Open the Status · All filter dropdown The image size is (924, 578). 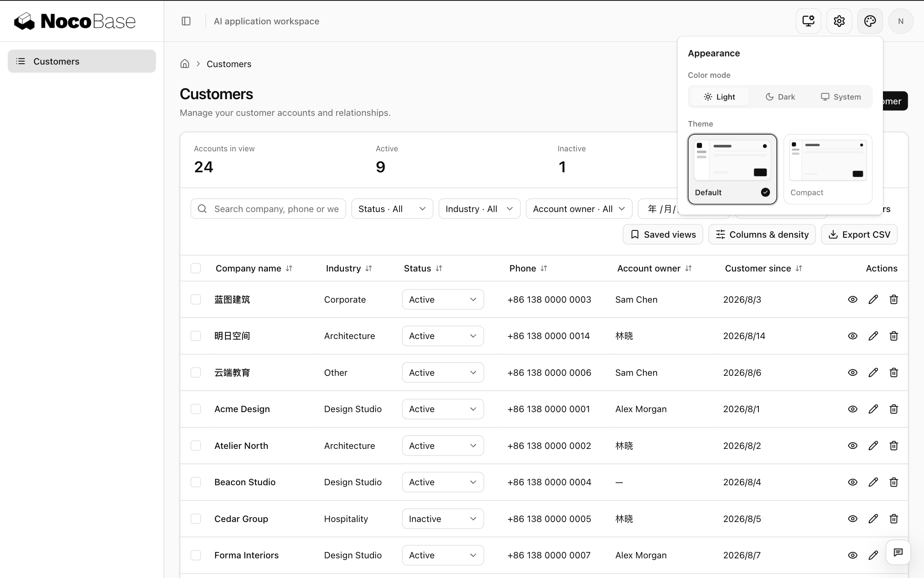coord(392,209)
